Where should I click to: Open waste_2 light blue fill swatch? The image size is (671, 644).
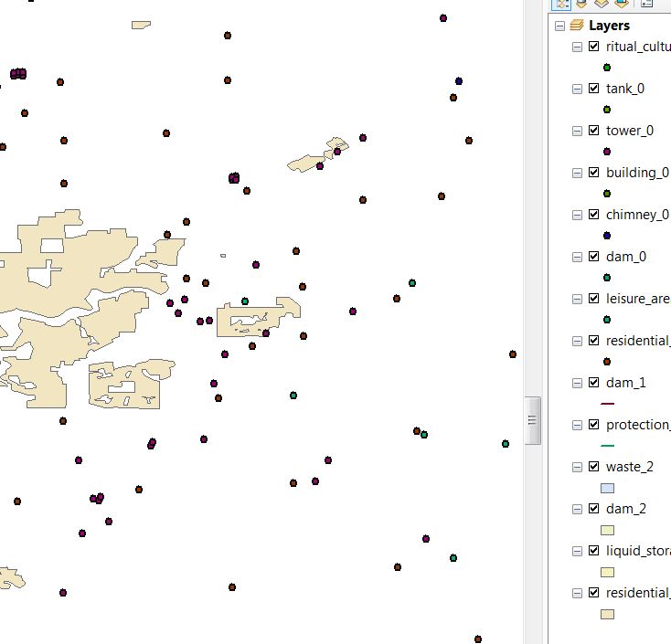point(607,488)
